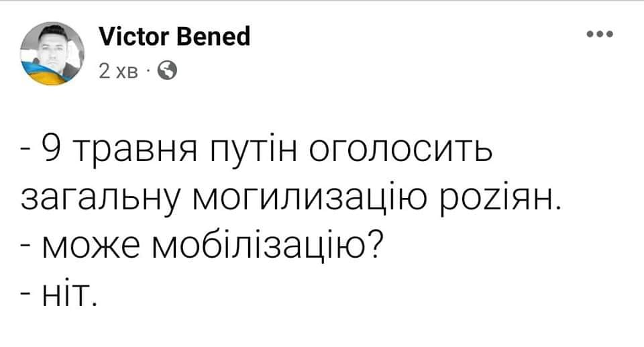Image resolution: width=644 pixels, height=347 pixels.
Task: Open the three-dot post options menu
Action: [x=599, y=35]
